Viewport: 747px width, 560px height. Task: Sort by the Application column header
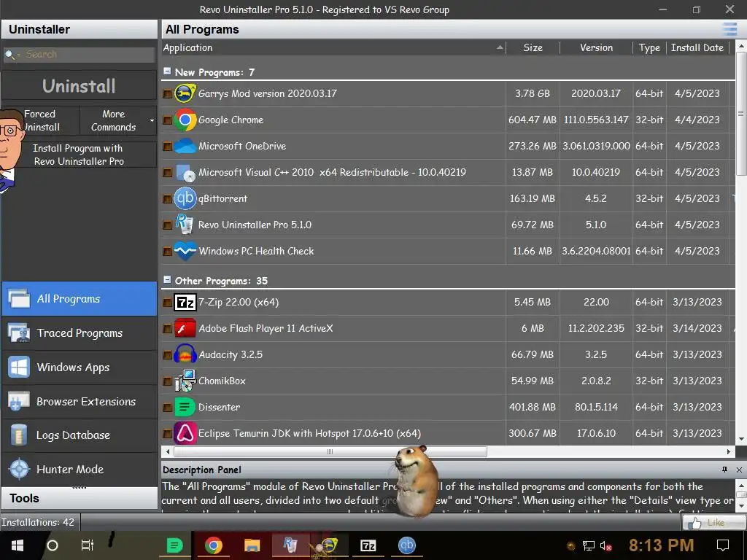333,47
